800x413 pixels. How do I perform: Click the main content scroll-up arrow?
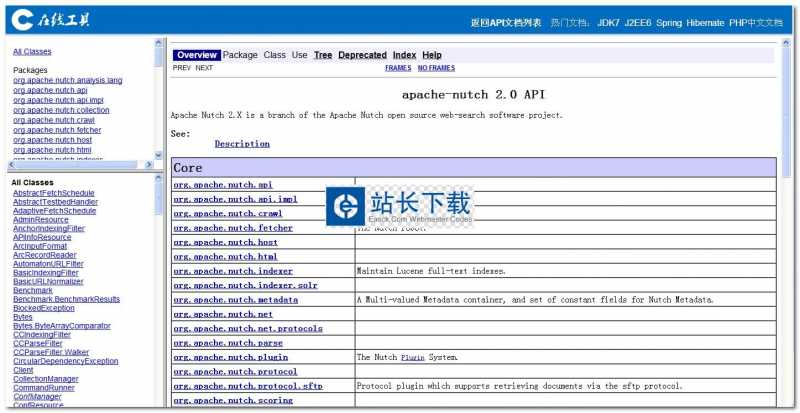(786, 43)
